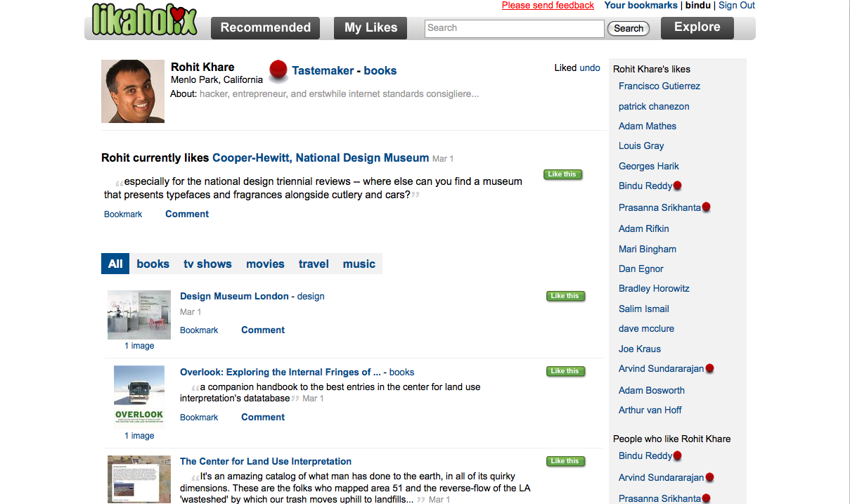Screen dimensions: 850x504
Task: Open the Overlook book cover thumbnail
Action: pyautogui.click(x=139, y=397)
